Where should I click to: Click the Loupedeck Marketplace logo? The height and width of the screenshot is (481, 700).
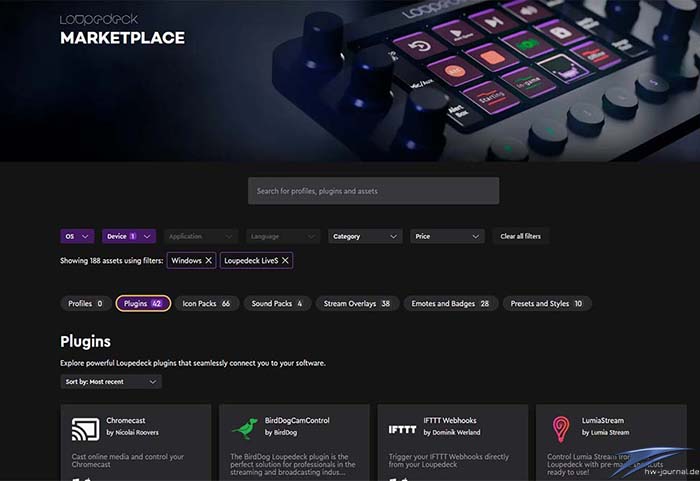[x=122, y=30]
